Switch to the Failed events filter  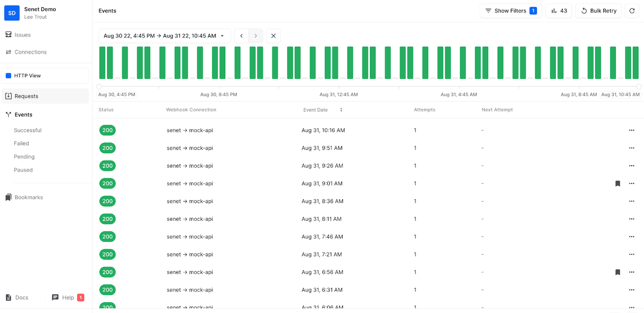click(21, 143)
